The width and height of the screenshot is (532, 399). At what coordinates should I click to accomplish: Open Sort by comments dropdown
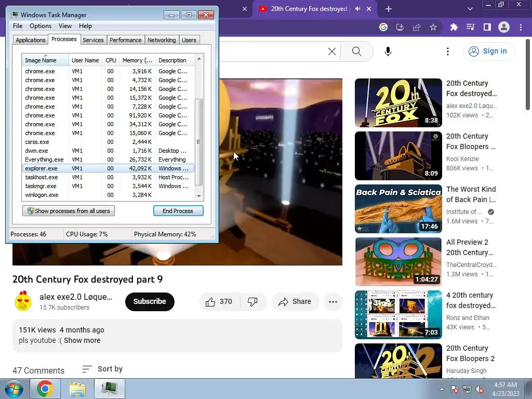pos(102,369)
